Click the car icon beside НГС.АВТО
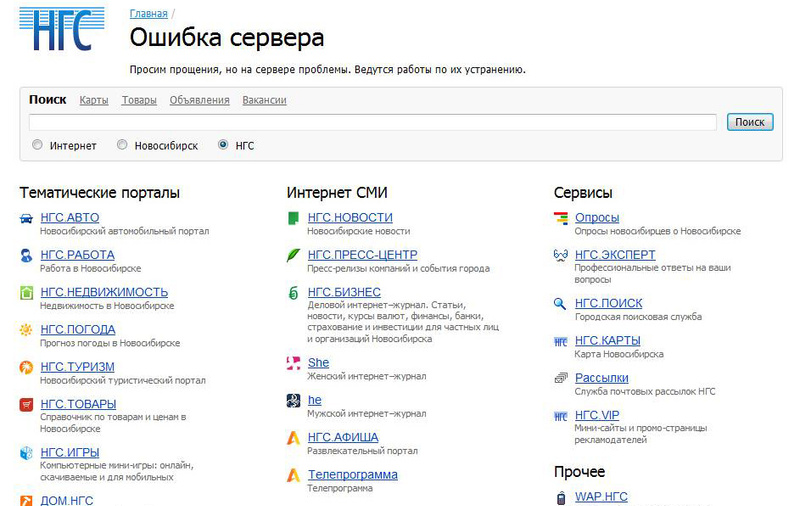This screenshot has width=800, height=506. (x=26, y=218)
